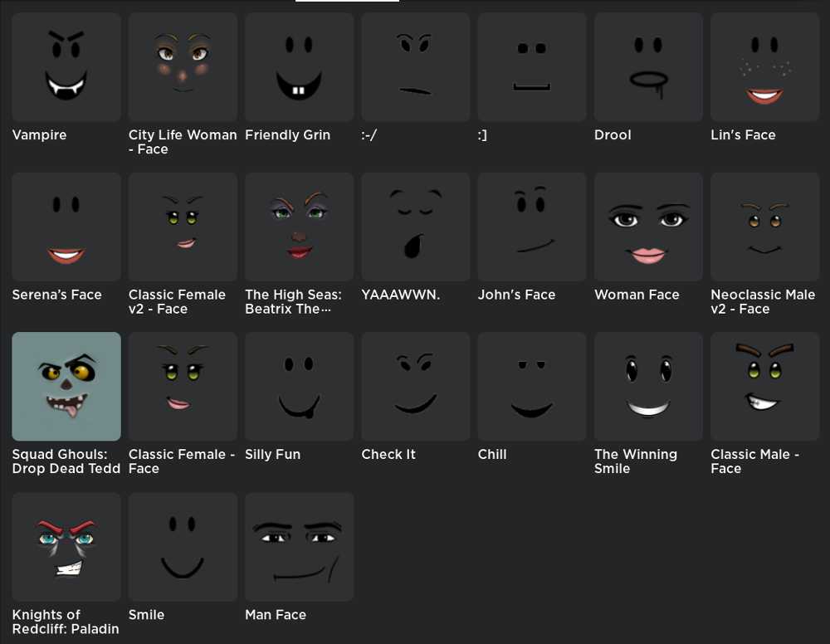Click the Smile name label
This screenshot has width=830, height=644.
tap(147, 615)
